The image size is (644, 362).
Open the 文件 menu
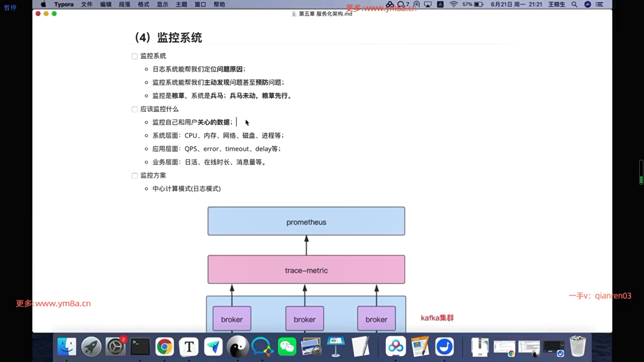[x=87, y=4]
